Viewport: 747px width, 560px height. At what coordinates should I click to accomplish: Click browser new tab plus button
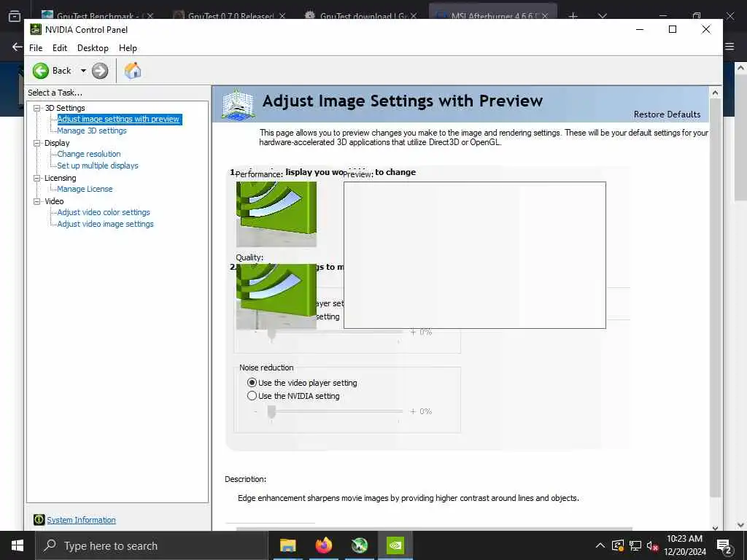[573, 15]
